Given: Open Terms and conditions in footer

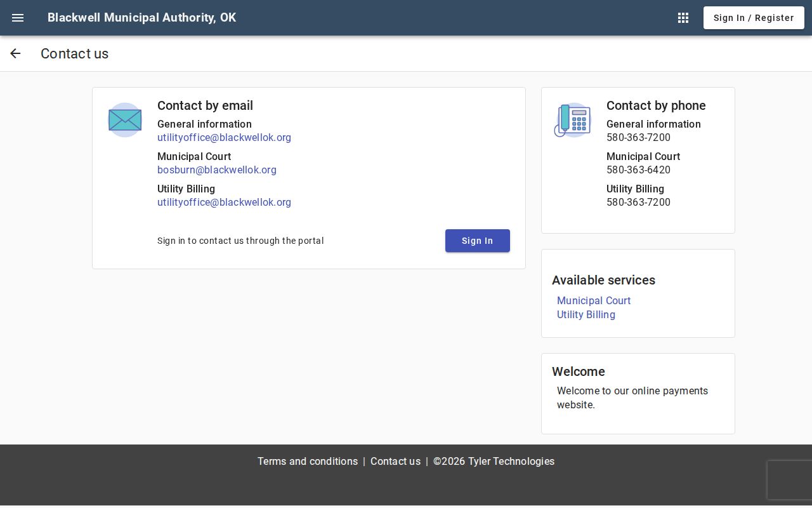Looking at the screenshot, I should [x=308, y=462].
